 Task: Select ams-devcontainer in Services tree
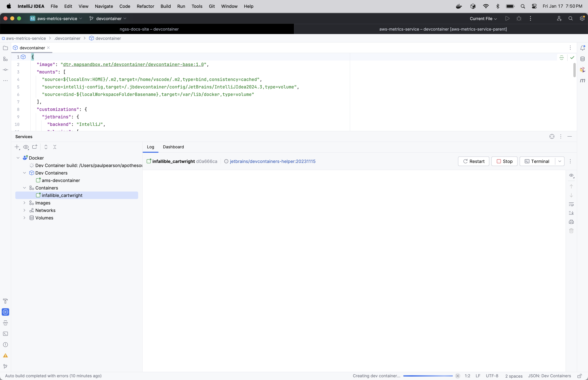tap(61, 180)
